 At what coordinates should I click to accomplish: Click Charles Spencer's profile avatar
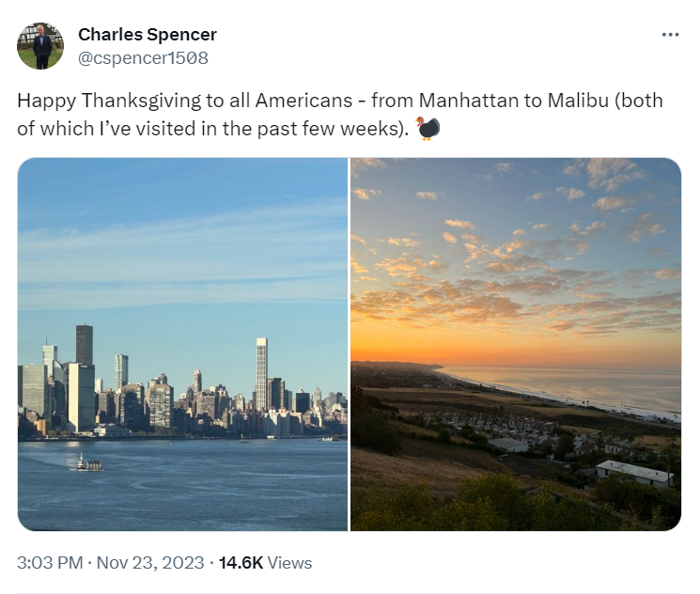(40, 46)
